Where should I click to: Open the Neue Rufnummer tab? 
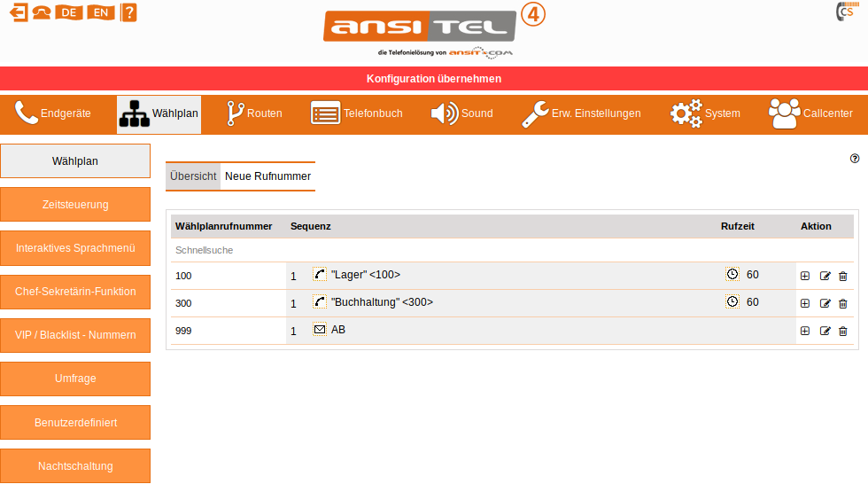point(267,176)
